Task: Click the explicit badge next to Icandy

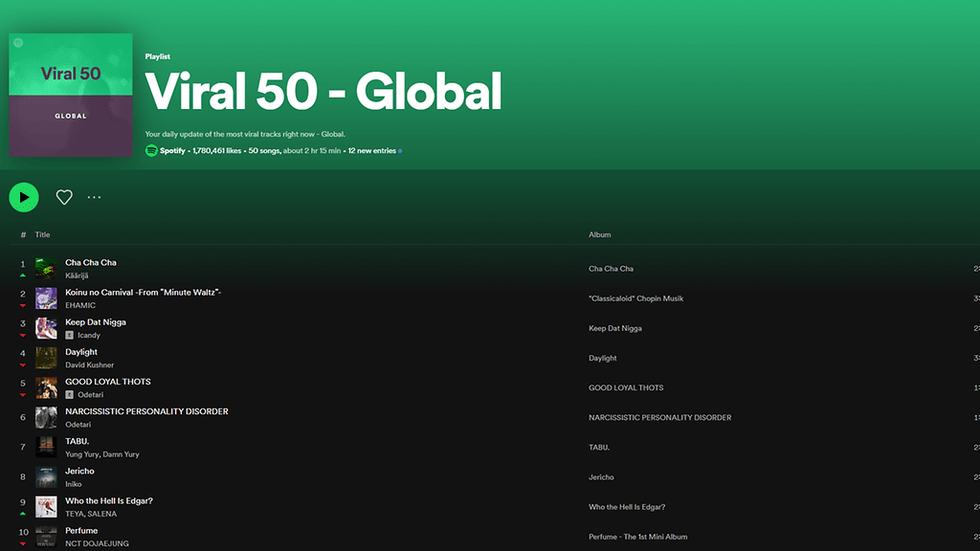Action: (x=68, y=335)
